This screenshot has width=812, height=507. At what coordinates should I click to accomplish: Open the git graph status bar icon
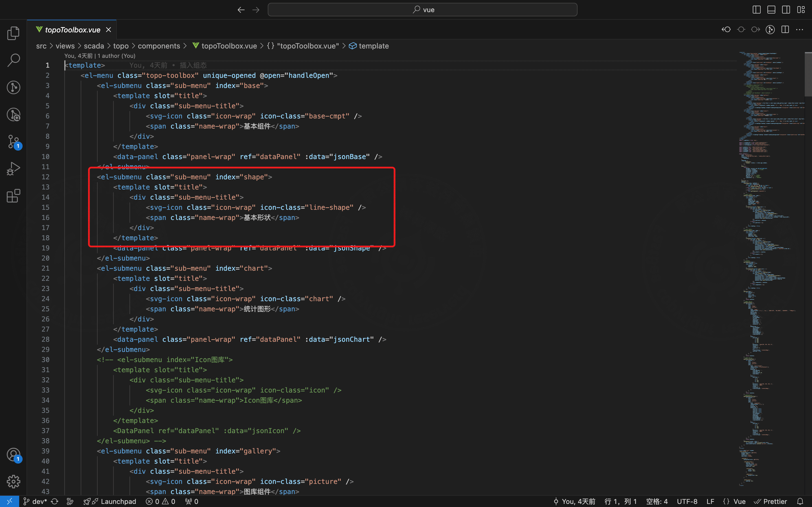(x=70, y=501)
